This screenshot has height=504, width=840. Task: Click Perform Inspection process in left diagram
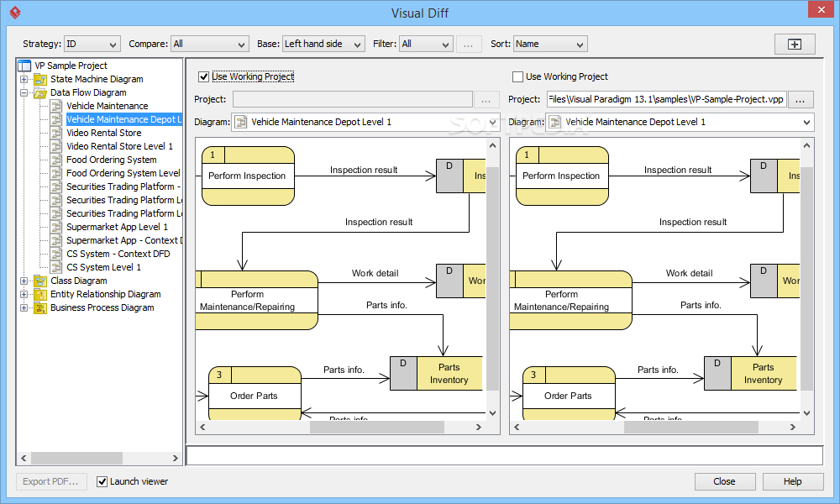(x=248, y=176)
